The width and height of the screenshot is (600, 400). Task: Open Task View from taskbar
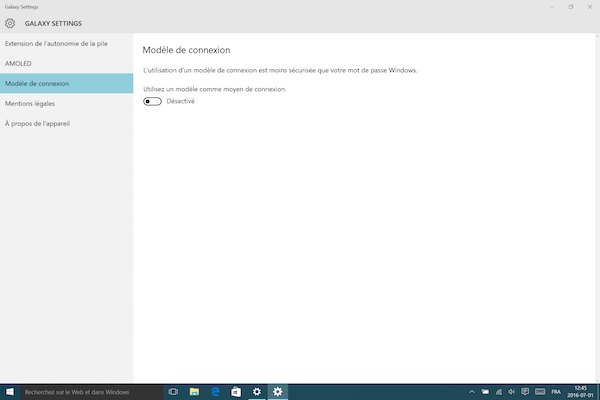pyautogui.click(x=173, y=392)
